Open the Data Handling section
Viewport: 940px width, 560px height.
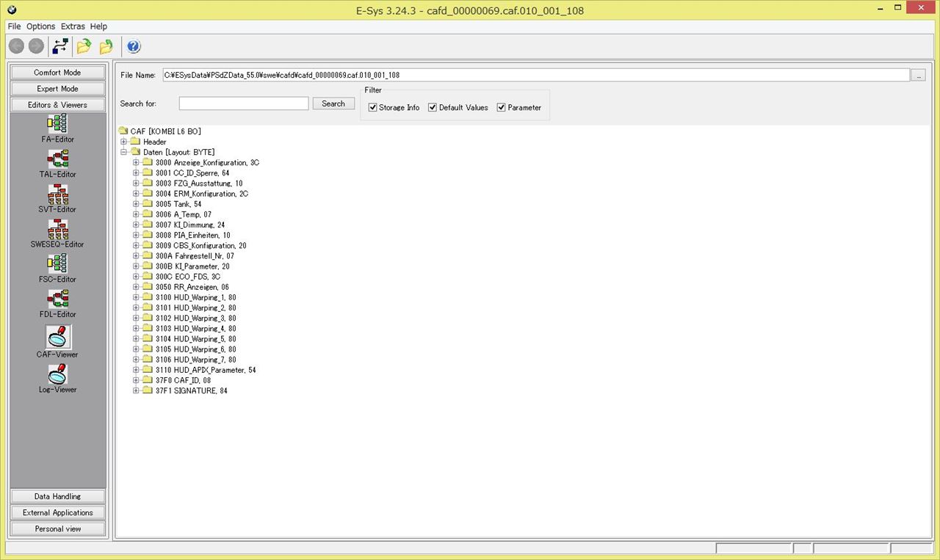coord(58,497)
